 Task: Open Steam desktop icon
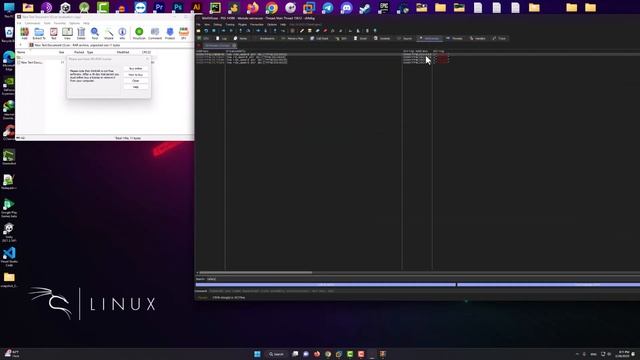click(364, 7)
